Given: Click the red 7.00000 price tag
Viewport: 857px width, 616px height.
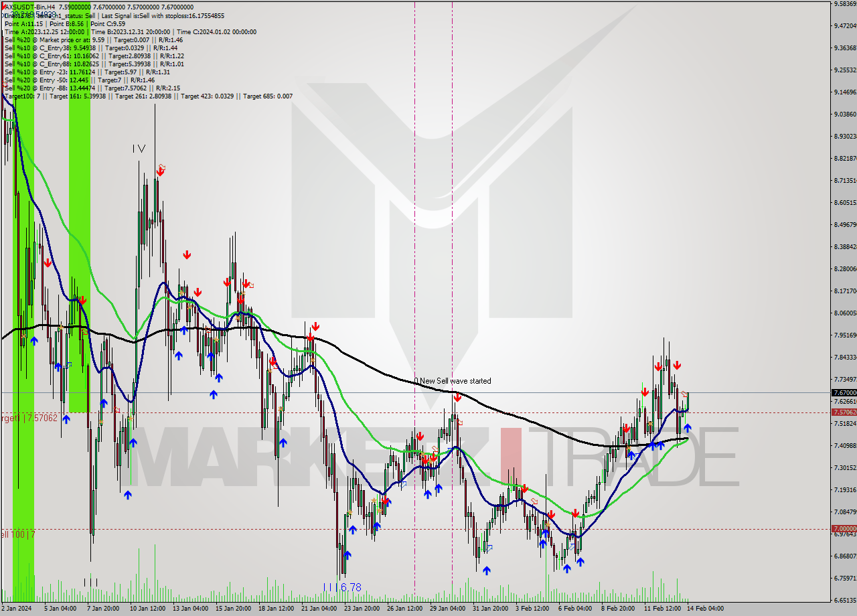Looking at the screenshot, I should coord(844,529).
